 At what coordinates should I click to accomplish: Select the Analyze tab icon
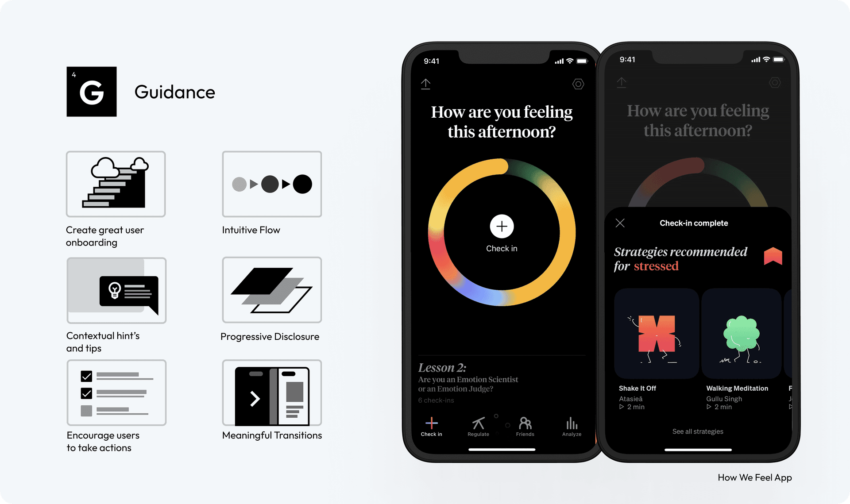click(x=570, y=423)
